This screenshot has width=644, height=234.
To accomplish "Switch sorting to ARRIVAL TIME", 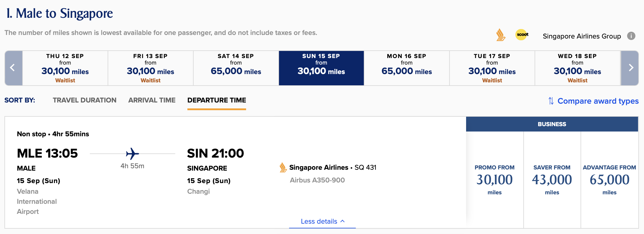I will coord(152,100).
